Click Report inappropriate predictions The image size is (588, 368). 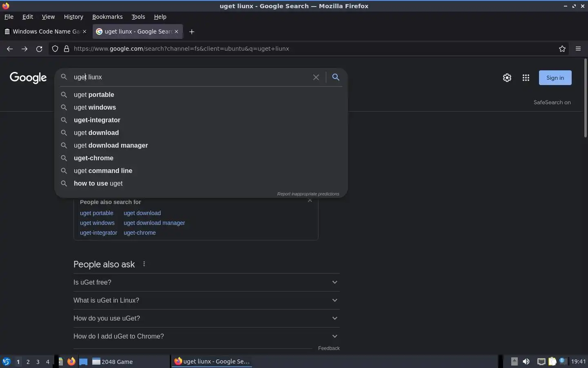[308, 194]
